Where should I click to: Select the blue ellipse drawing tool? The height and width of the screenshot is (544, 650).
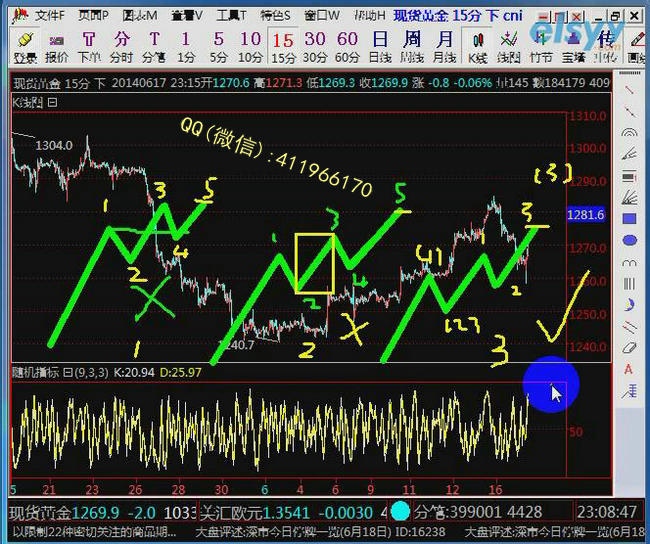(629, 240)
